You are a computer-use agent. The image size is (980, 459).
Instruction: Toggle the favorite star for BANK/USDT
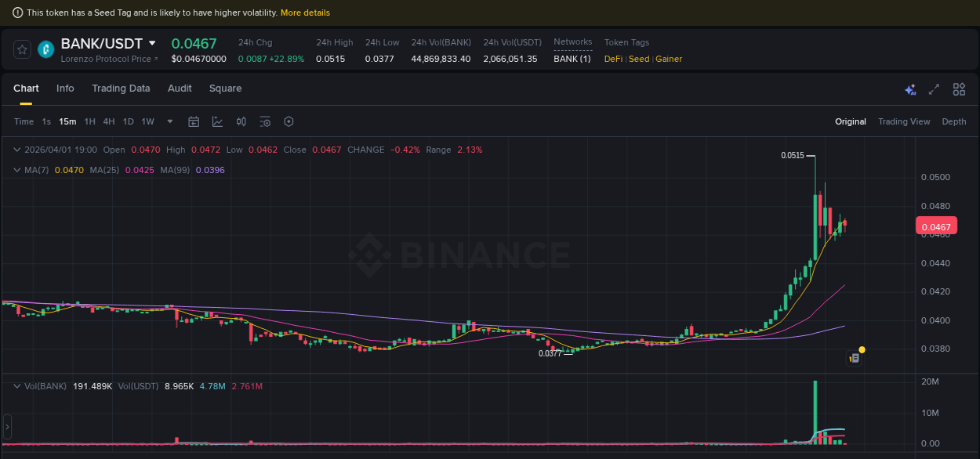coord(21,49)
